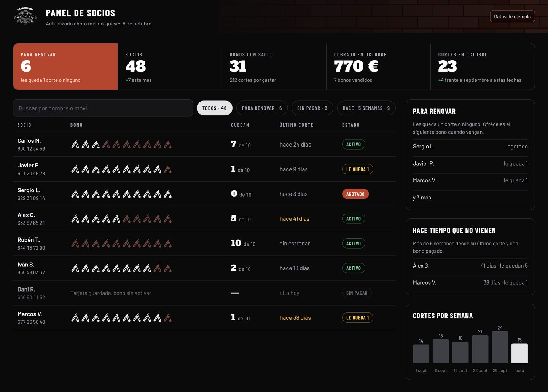The height and width of the screenshot is (392, 548).
Task: Click the Datos de ejemplo button
Action: (x=512, y=16)
